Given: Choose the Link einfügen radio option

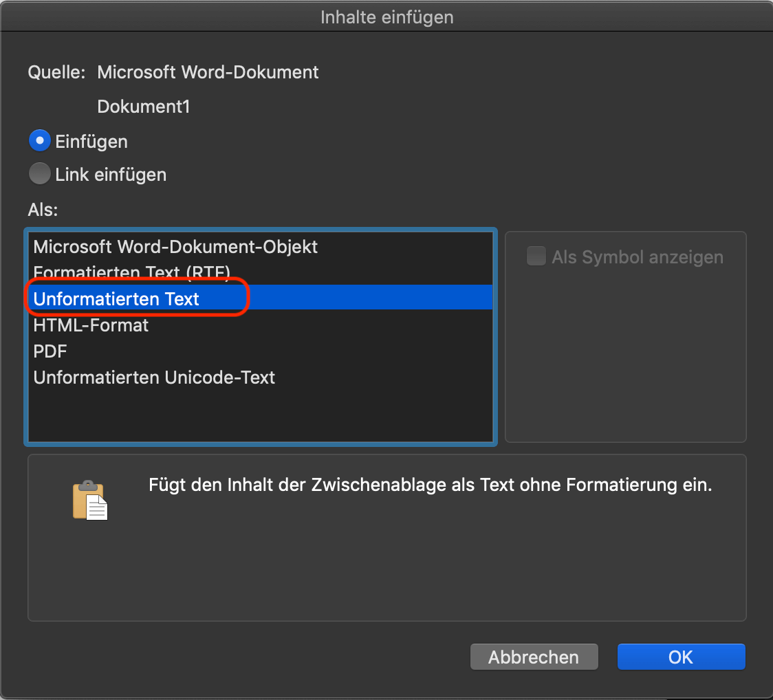Looking at the screenshot, I should click(39, 174).
